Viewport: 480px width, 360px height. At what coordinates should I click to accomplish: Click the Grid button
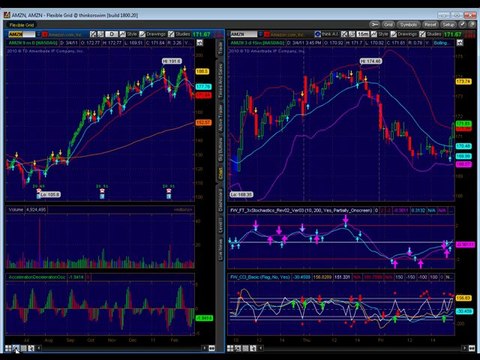coord(388,25)
